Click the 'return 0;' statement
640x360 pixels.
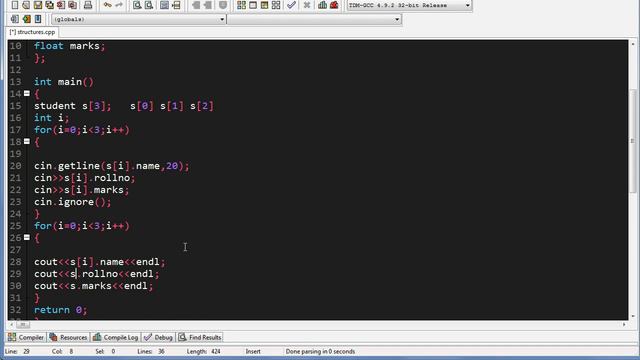(x=60, y=310)
